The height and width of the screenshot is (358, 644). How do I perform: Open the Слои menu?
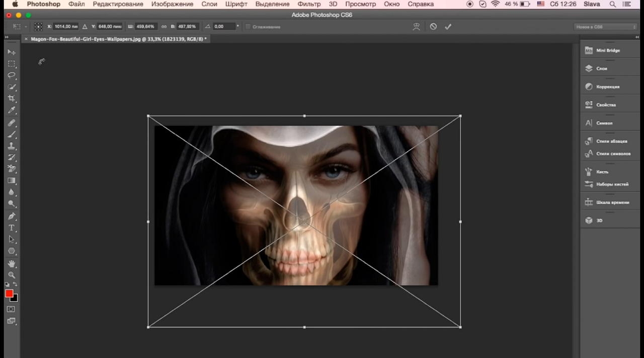(x=209, y=4)
